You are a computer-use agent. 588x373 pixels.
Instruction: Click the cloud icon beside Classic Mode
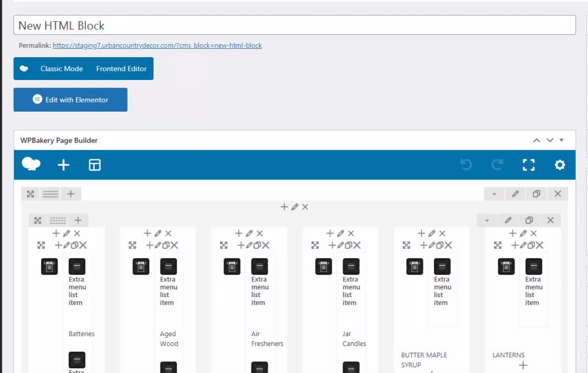tap(24, 69)
